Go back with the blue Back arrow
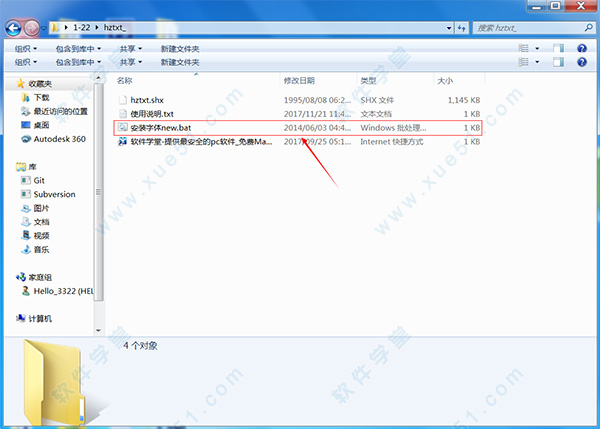This screenshot has height=429, width=600. click(x=13, y=28)
